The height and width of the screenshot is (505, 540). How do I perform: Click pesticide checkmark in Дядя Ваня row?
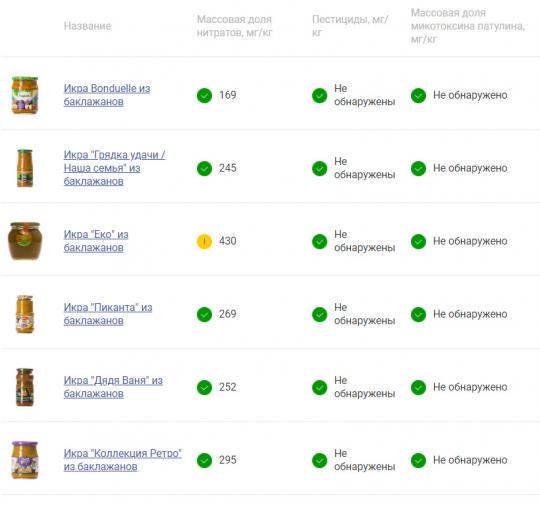coord(319,388)
